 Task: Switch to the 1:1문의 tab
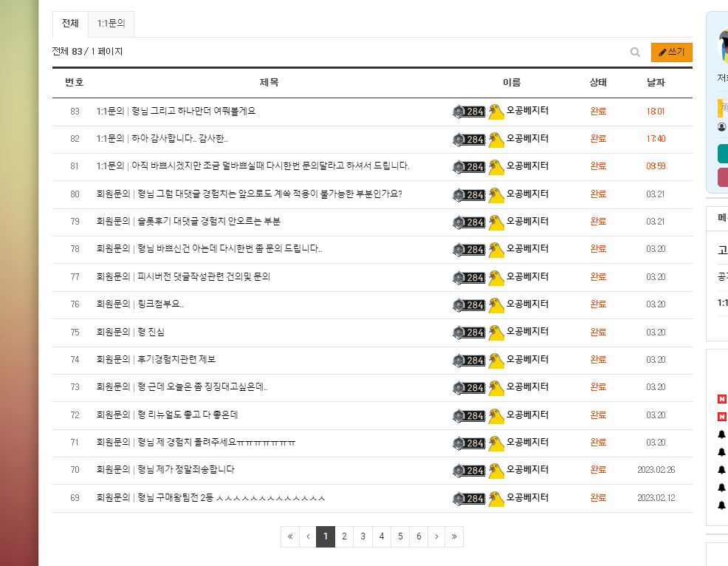[111, 24]
